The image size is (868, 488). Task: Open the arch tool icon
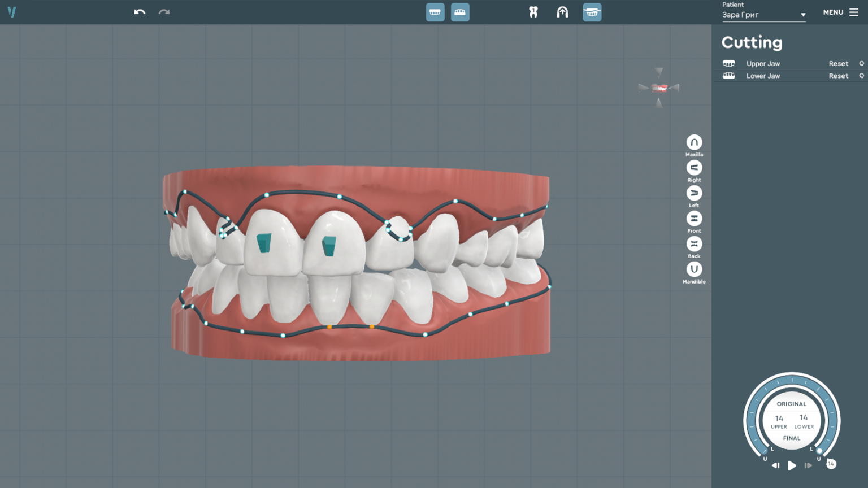(562, 12)
